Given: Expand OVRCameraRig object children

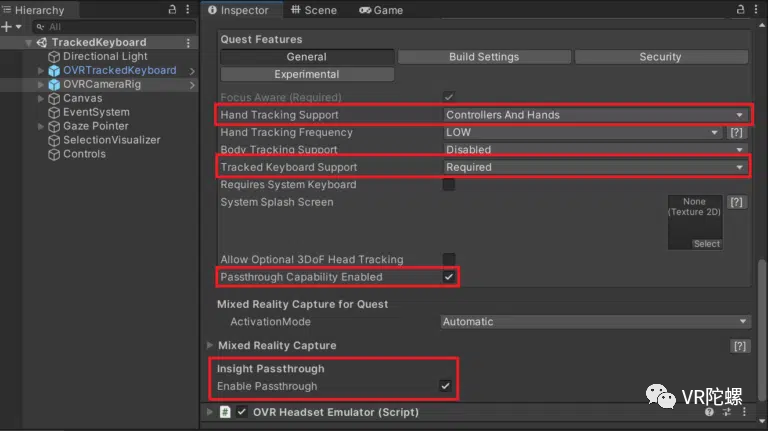Looking at the screenshot, I should (x=41, y=85).
